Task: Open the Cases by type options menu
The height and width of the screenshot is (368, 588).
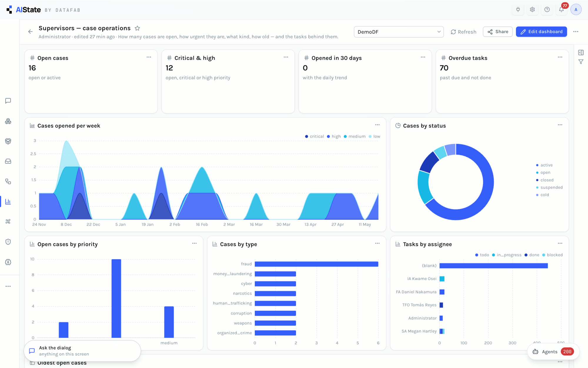Action: pos(377,243)
